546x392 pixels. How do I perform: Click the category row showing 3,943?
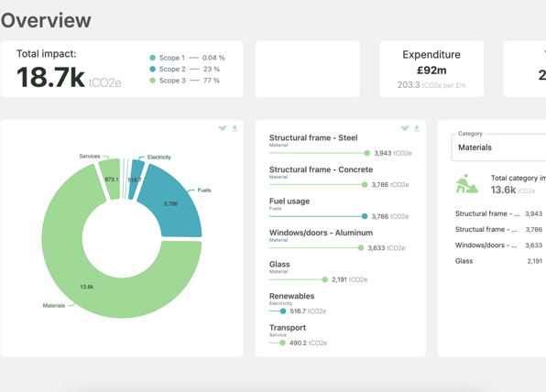point(498,213)
